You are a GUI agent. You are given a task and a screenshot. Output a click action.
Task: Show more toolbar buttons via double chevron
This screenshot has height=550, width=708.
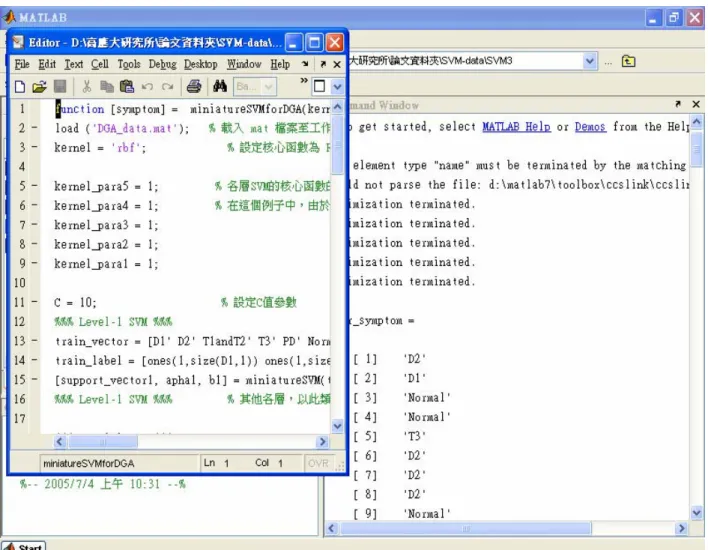[304, 80]
